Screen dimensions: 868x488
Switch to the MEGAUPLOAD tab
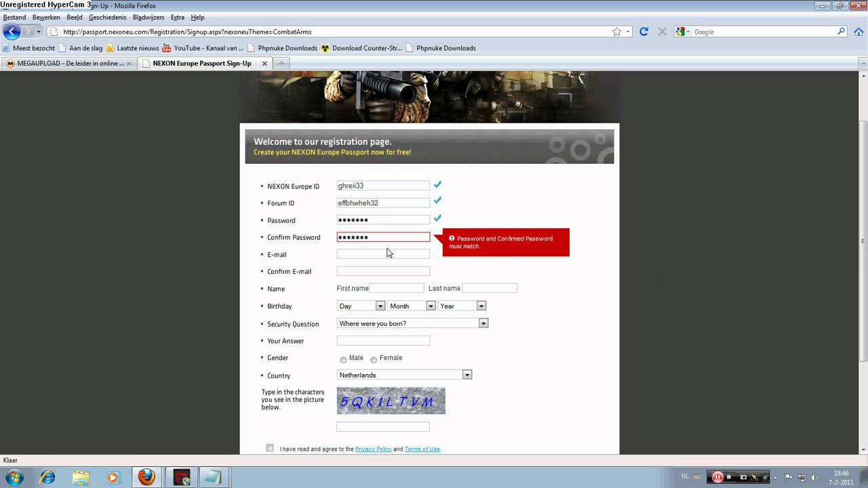pos(69,63)
